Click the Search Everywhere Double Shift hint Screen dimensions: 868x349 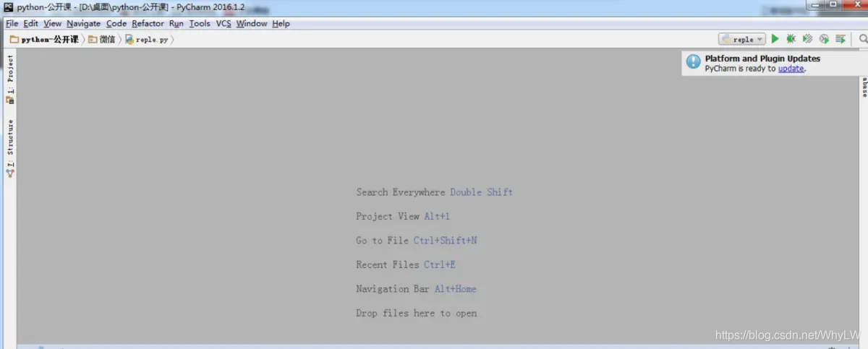click(x=434, y=192)
